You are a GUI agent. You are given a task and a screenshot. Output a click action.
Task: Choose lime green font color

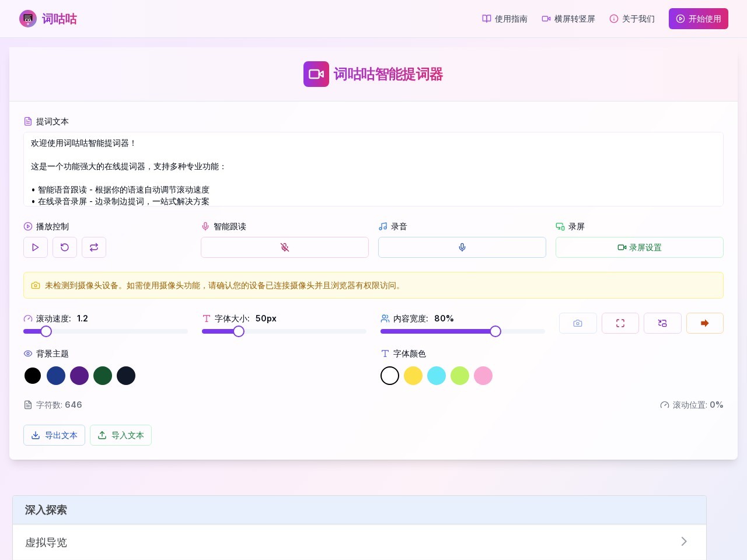click(460, 376)
